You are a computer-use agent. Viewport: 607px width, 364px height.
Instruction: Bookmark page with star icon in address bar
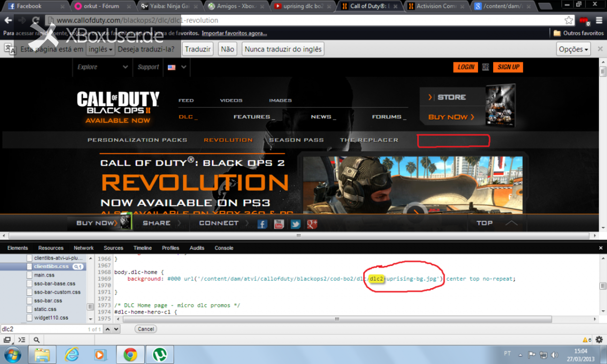[569, 20]
